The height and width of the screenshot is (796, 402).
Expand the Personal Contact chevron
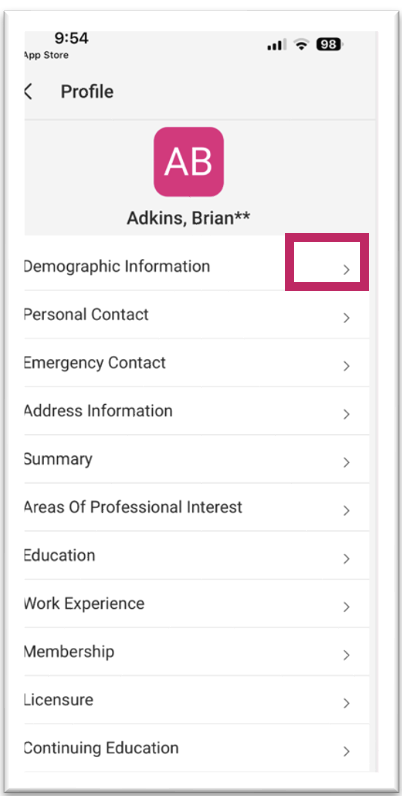(347, 318)
